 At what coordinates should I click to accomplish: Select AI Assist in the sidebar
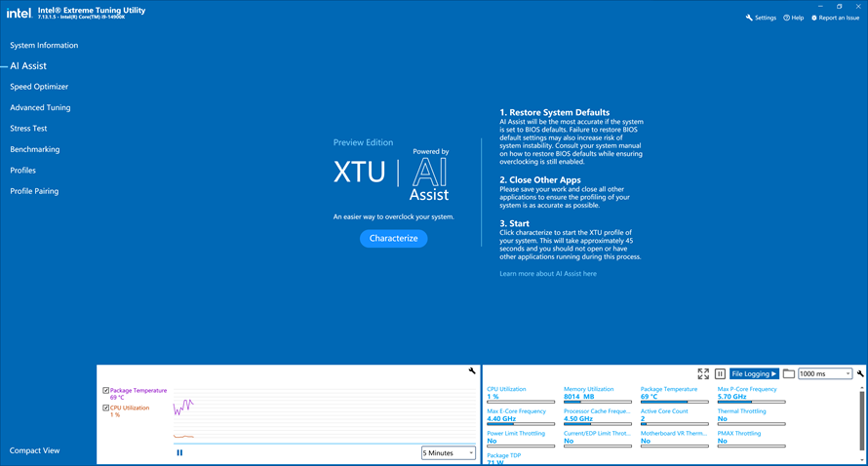[28, 66]
